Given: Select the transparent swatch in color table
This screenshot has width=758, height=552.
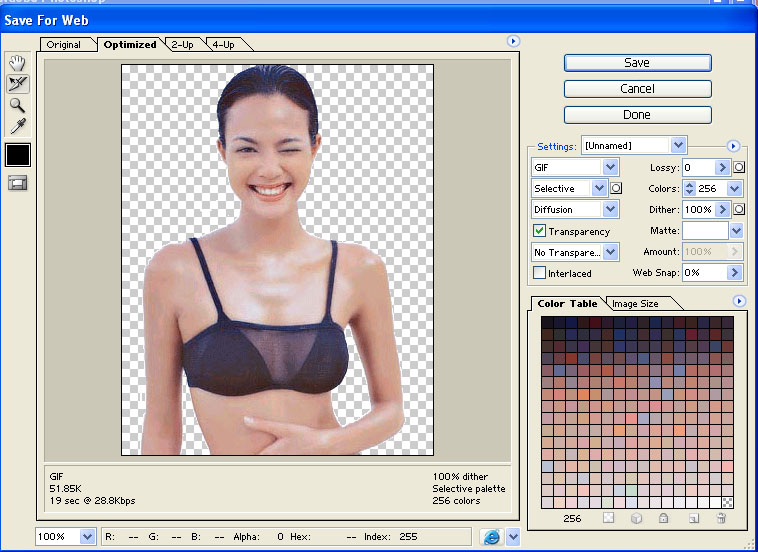Looking at the screenshot, I should (728, 502).
